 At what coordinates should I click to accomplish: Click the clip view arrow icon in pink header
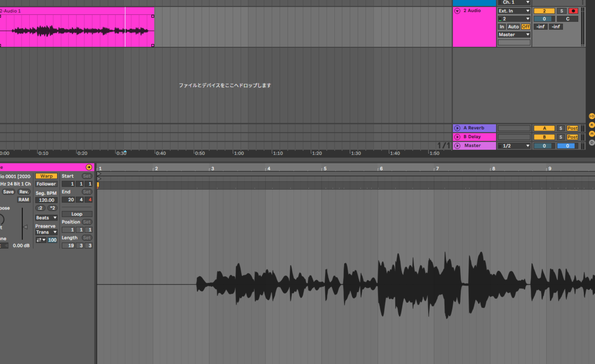[x=89, y=167]
